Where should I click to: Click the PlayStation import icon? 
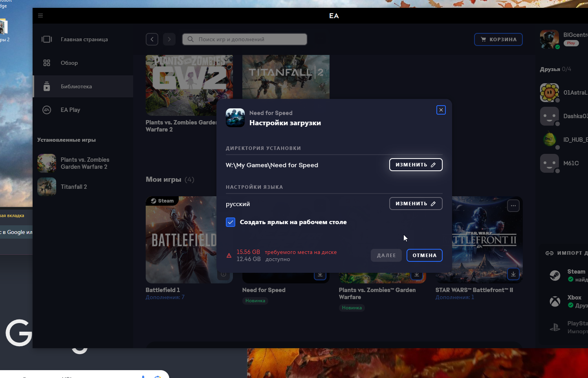pos(555,327)
